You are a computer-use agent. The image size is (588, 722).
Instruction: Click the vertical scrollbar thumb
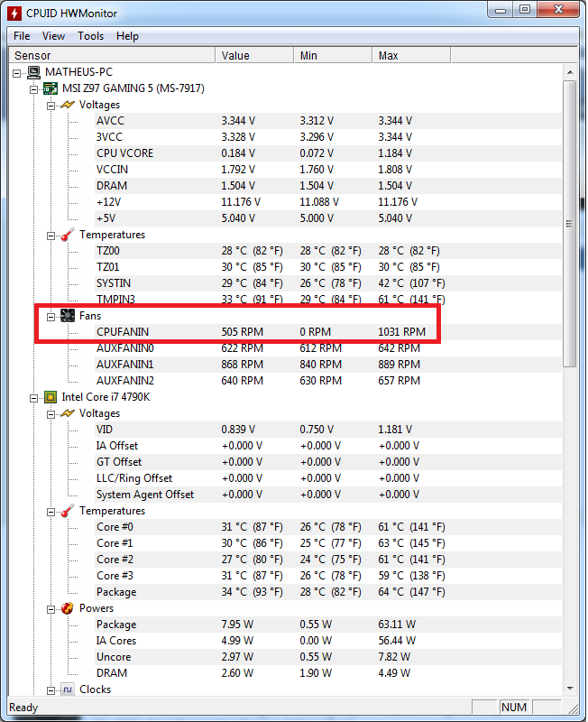click(570, 224)
